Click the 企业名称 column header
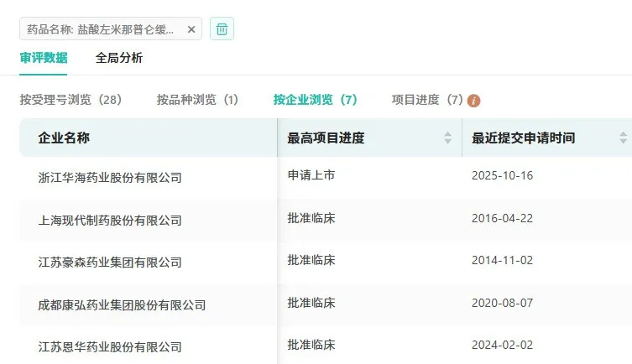 [x=64, y=138]
